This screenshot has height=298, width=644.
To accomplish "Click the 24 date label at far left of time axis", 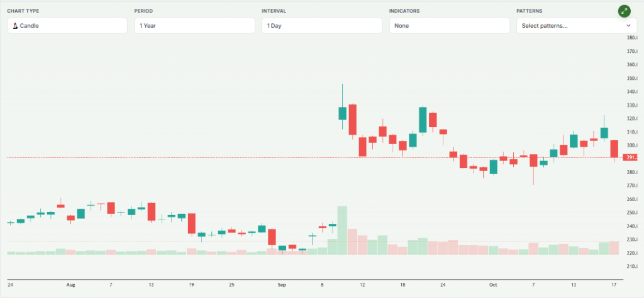I will [x=10, y=285].
